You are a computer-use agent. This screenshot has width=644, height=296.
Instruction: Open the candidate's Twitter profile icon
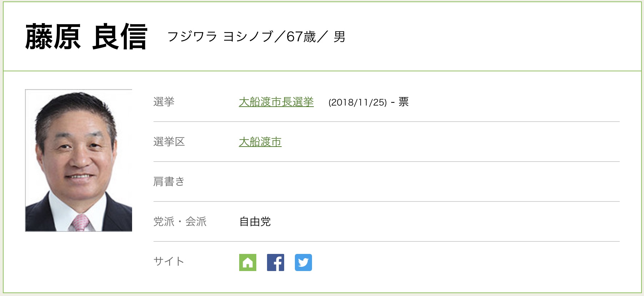pos(303,262)
